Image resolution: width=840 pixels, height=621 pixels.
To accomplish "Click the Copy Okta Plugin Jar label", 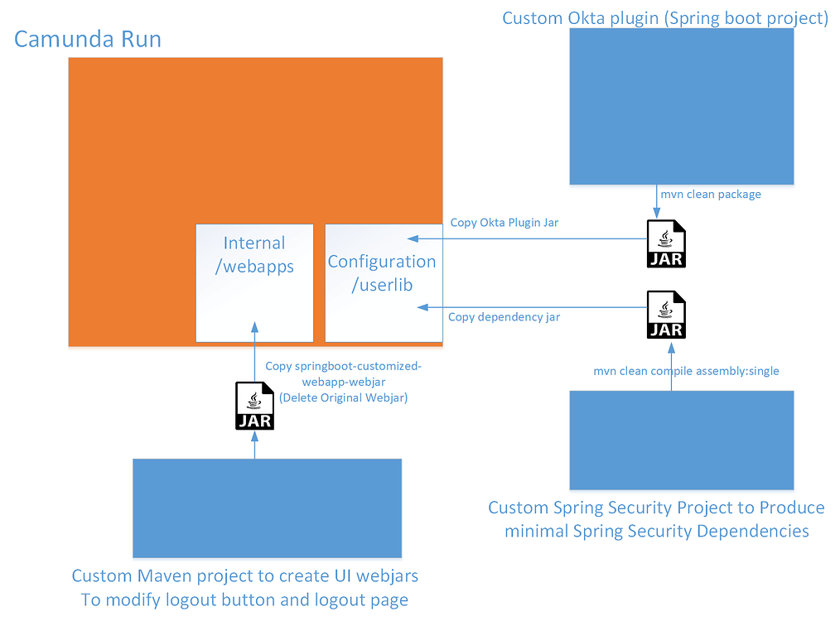I will 504,222.
